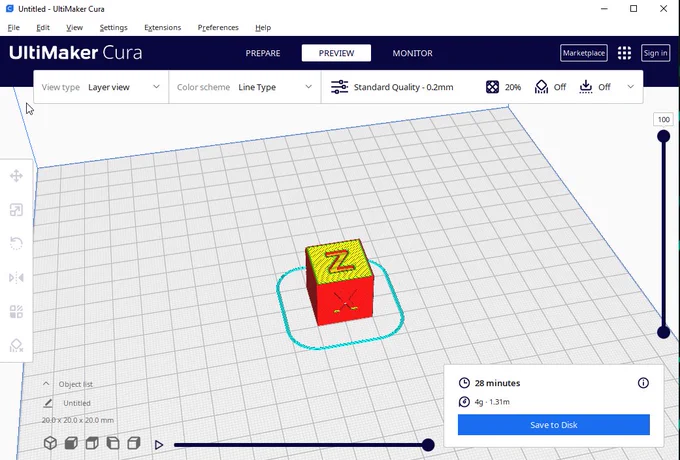Open the Color scheme Line Type dropdown

click(245, 87)
